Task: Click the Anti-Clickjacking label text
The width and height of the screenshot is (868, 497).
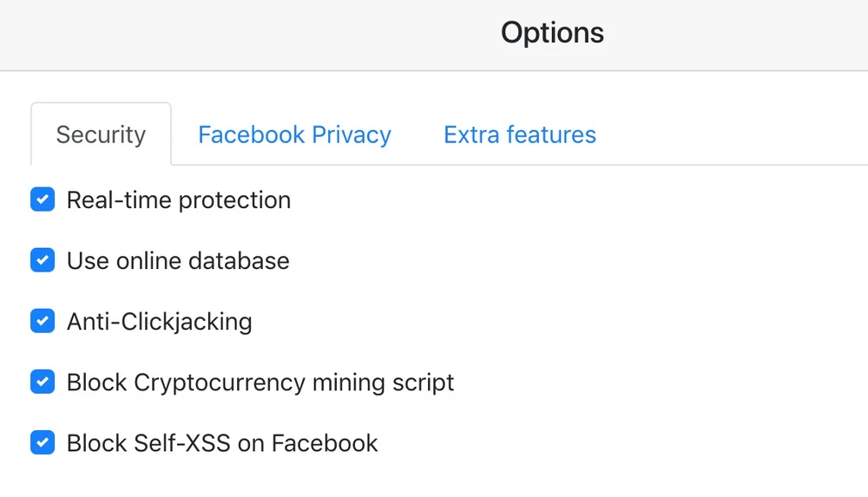Action: [159, 322]
